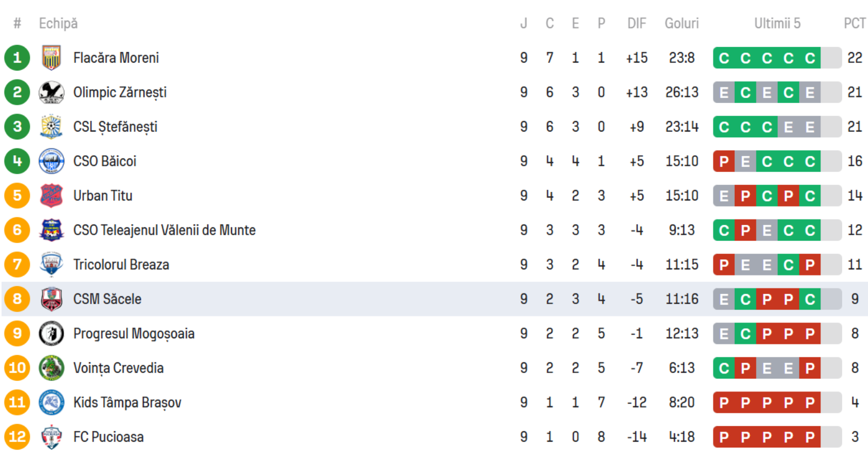Click Flacăra Moreni's most recent win badge
Screen dimensions: 868x462
coord(810,58)
